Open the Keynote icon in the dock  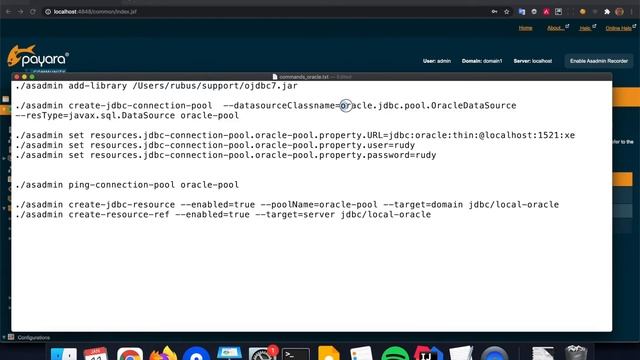point(229,353)
